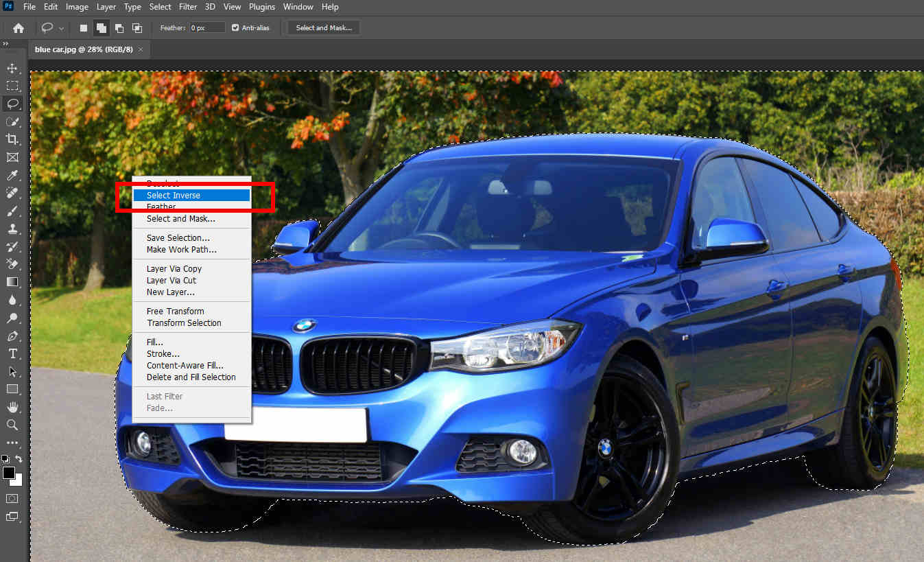
Task: Expand the toolbar with double-arrow icon
Action: pyautogui.click(x=5, y=44)
